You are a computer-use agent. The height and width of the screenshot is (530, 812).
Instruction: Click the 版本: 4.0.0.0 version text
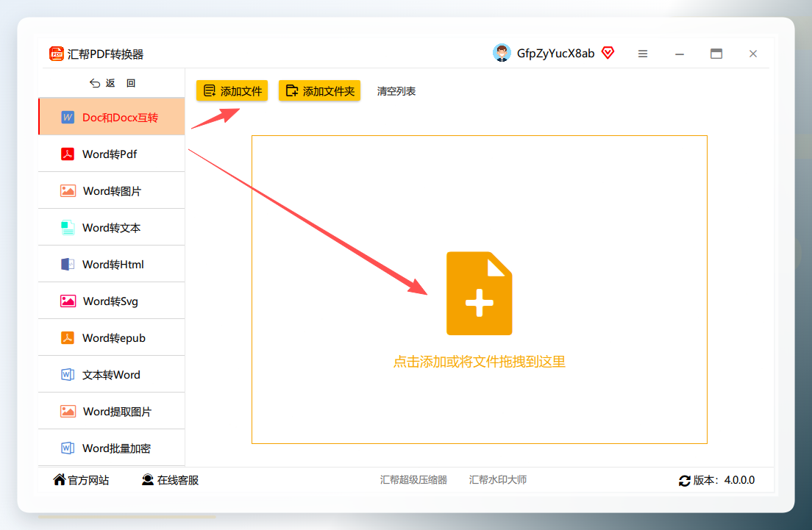click(724, 480)
